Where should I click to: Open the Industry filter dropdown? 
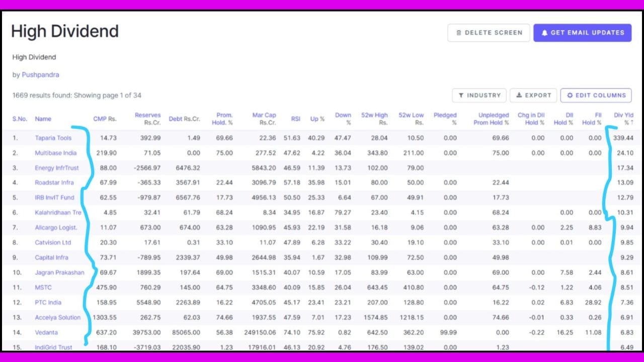point(479,95)
